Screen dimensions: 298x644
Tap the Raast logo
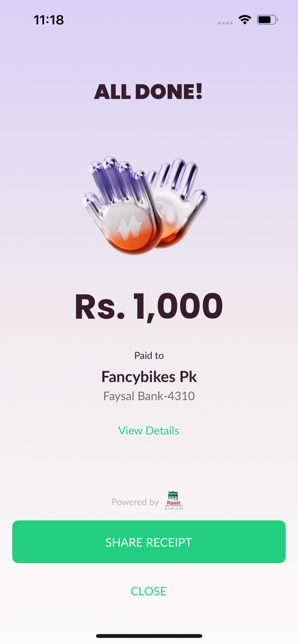(174, 500)
